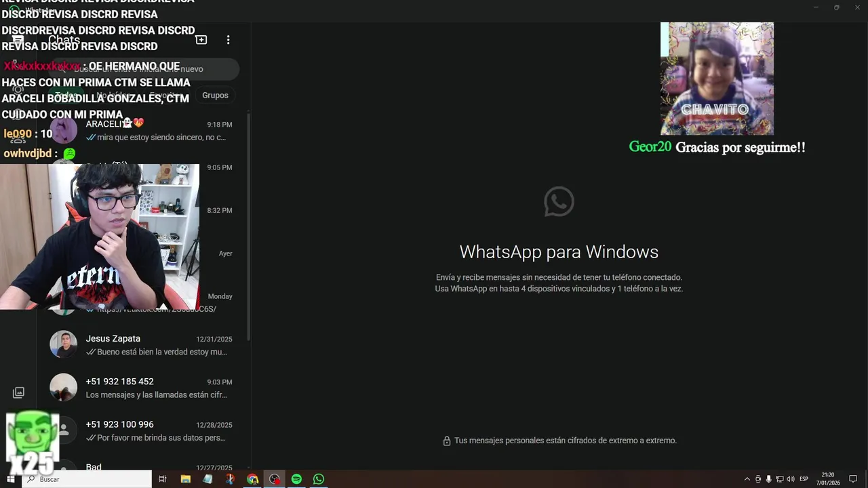Expand hidden system tray icons chevron
Screen dimensions: 868x488
747,479
